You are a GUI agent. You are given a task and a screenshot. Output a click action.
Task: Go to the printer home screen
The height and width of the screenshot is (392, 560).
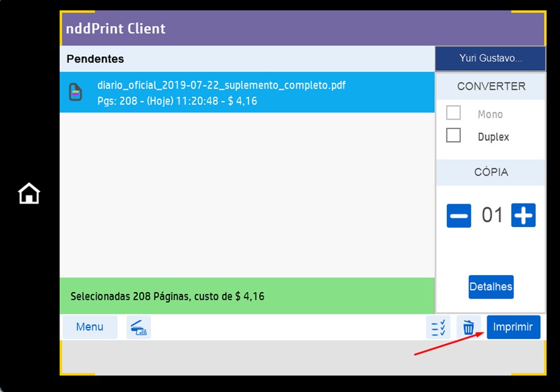tap(29, 193)
